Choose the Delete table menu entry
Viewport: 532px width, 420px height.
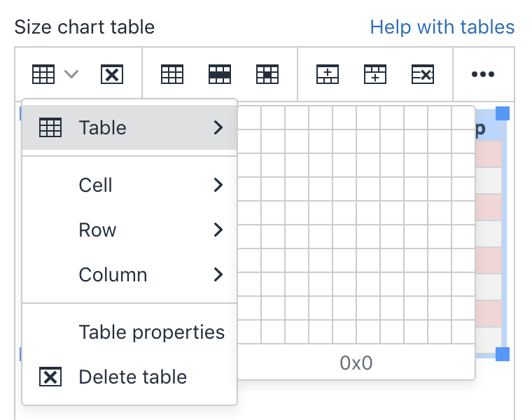coord(132,377)
